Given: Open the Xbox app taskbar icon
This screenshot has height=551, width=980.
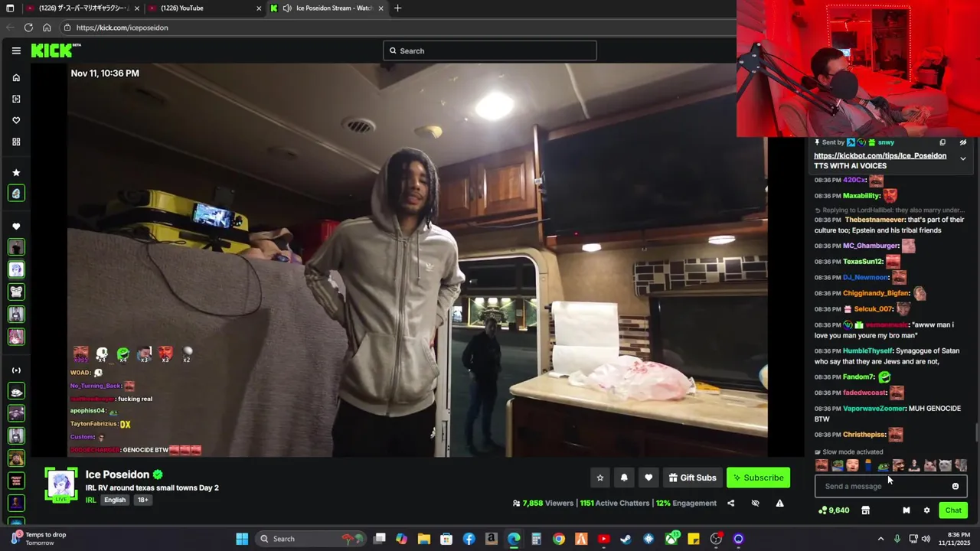Looking at the screenshot, I should 671,539.
